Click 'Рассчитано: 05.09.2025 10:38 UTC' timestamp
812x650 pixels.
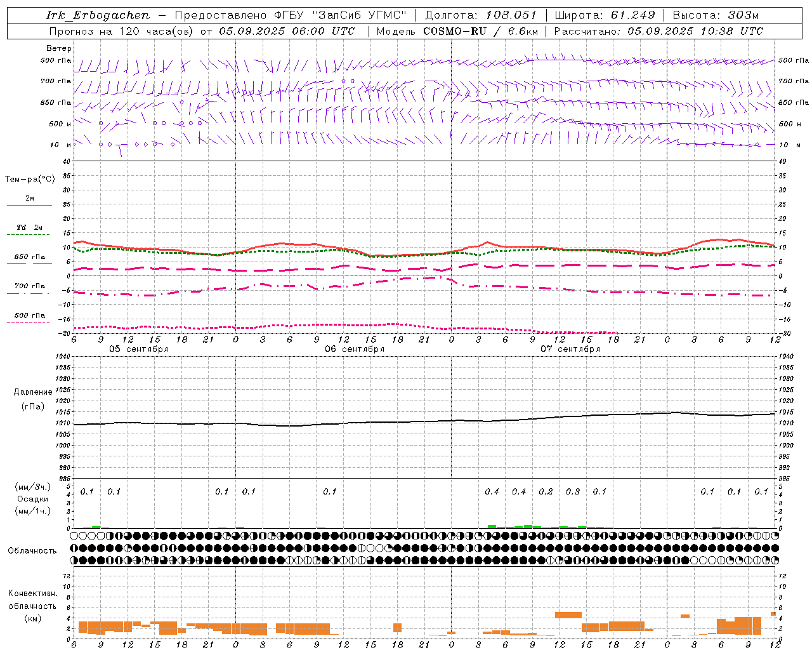click(x=658, y=31)
